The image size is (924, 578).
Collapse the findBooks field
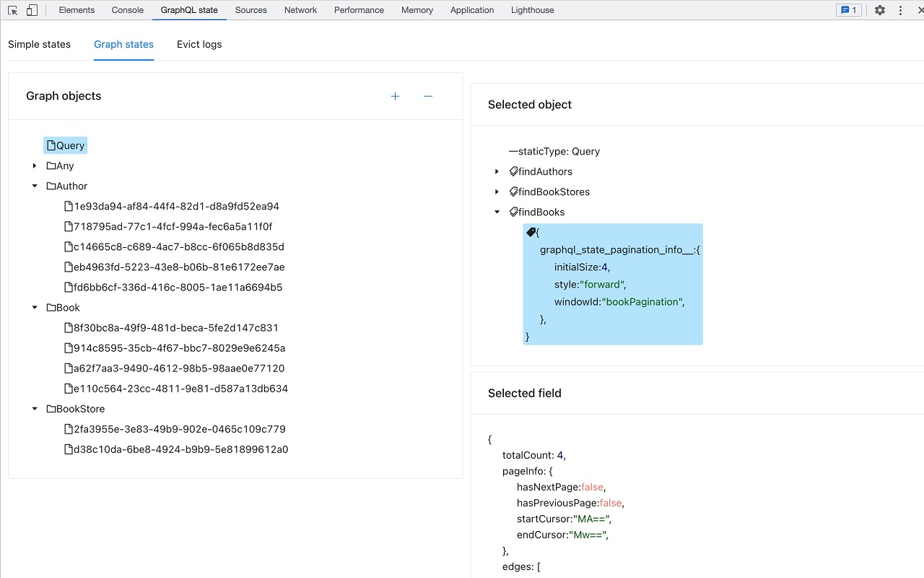click(x=497, y=212)
